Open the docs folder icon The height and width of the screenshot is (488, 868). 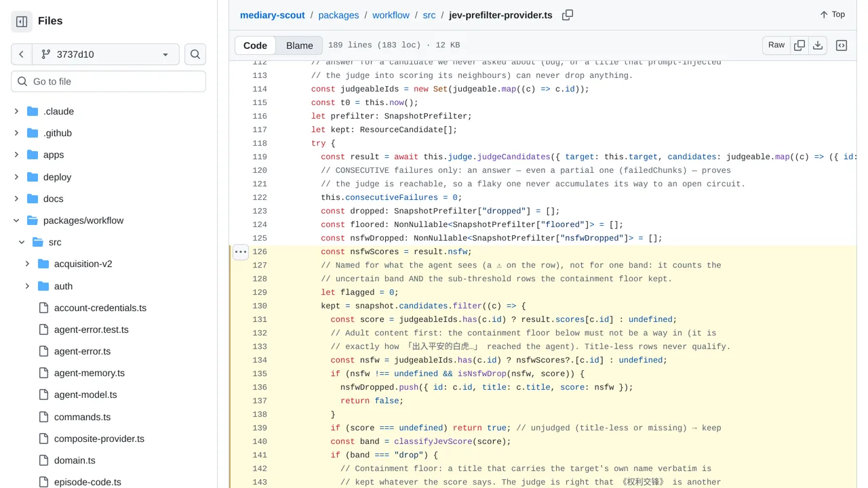pos(33,199)
